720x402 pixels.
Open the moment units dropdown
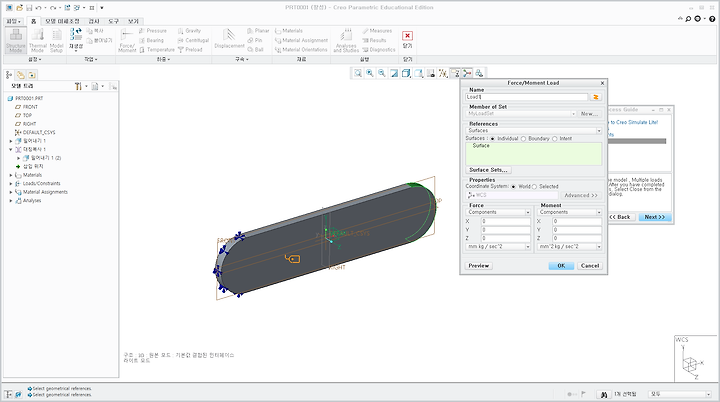(570, 247)
